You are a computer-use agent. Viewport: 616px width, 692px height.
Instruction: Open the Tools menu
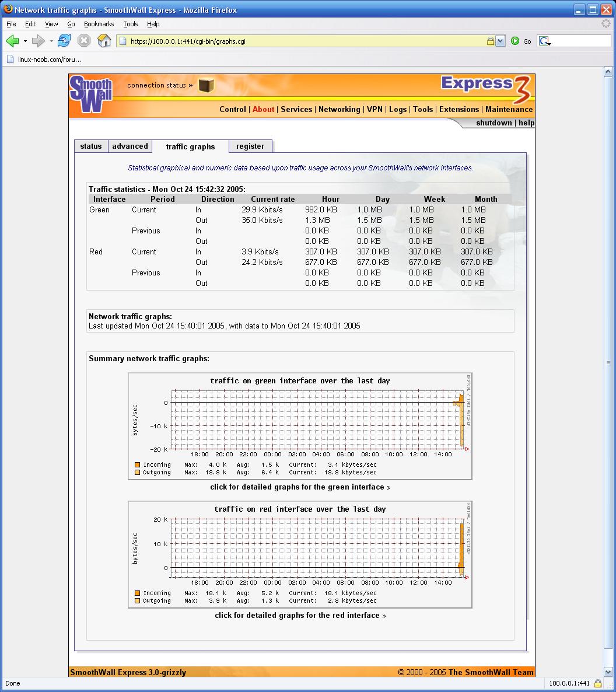click(x=131, y=24)
